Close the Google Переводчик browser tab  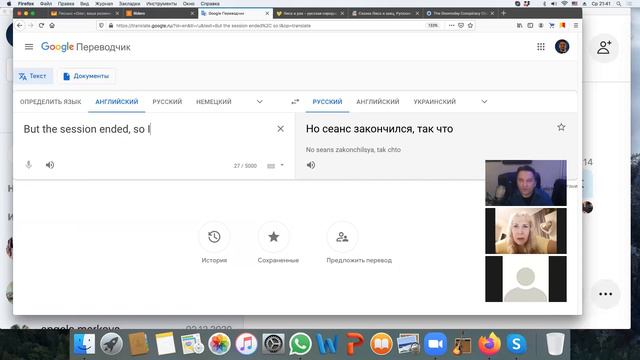(x=267, y=13)
